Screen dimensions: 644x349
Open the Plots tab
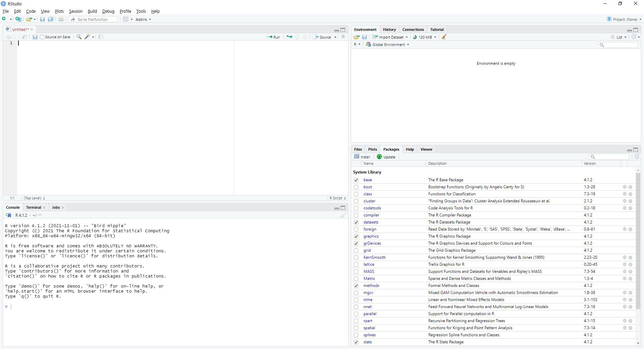[372, 149]
